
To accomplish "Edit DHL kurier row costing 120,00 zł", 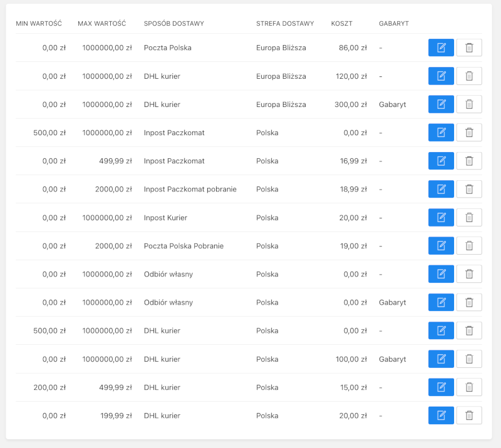I will click(441, 76).
